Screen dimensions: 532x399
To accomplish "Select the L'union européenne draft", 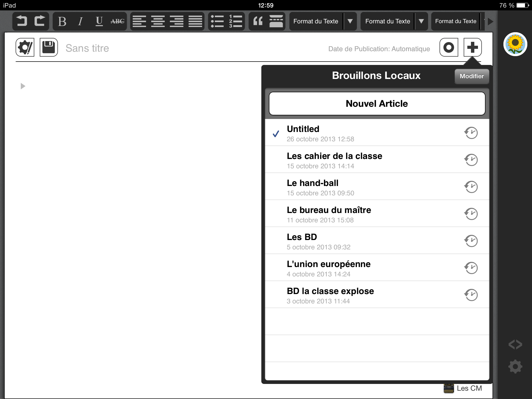I will click(364, 268).
